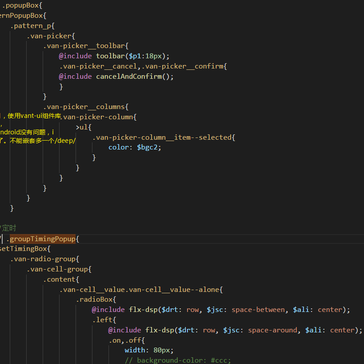Click the .popupBox{ selector line

coord(22,6)
